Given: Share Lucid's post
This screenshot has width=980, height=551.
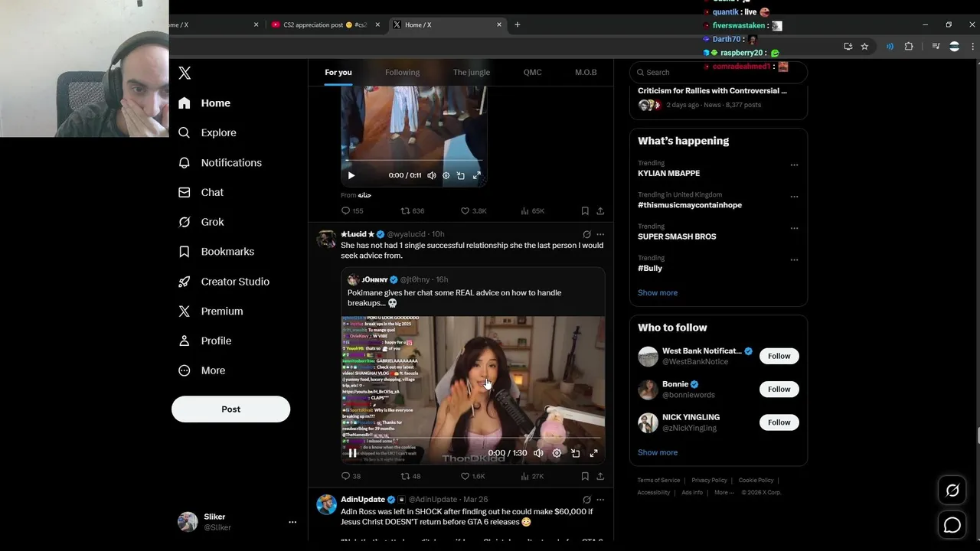Looking at the screenshot, I should coord(600,476).
